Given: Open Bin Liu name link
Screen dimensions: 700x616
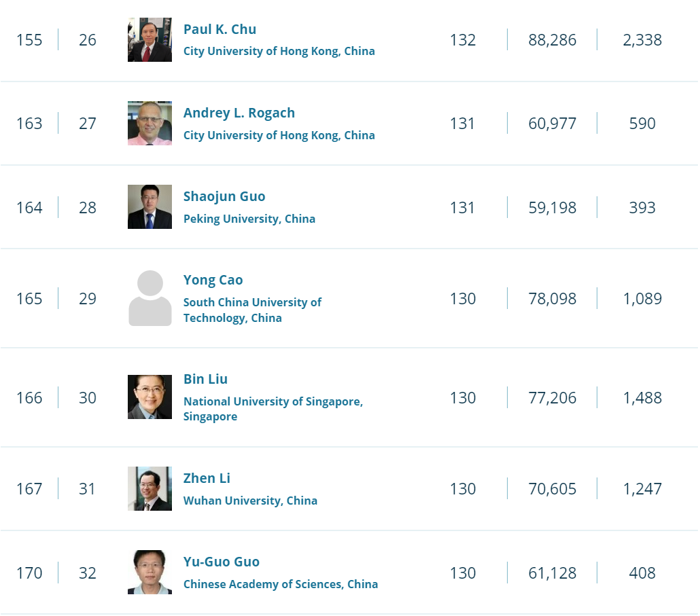Looking at the screenshot, I should [x=205, y=379].
